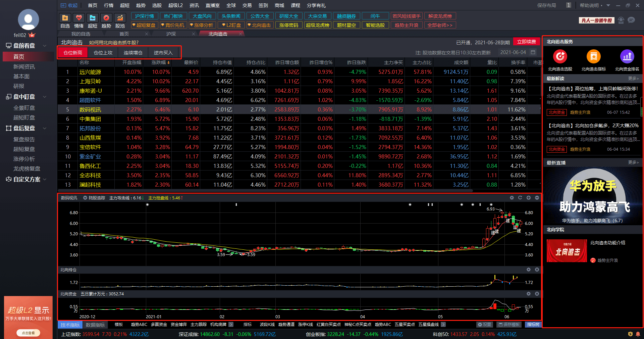Click the shield icon in status bar
The height and width of the screenshot is (339, 644).
coord(630,334)
